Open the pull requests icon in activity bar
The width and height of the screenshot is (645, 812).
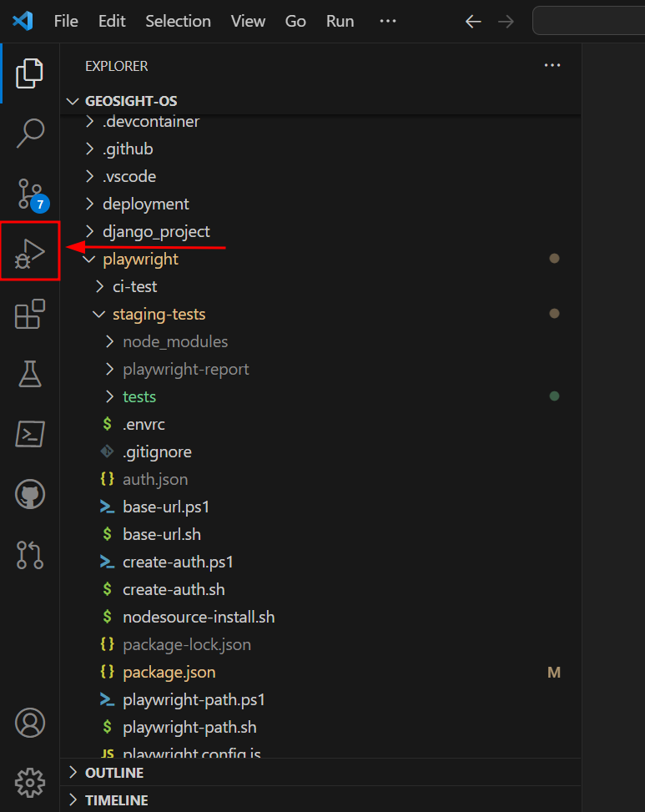pyautogui.click(x=30, y=555)
